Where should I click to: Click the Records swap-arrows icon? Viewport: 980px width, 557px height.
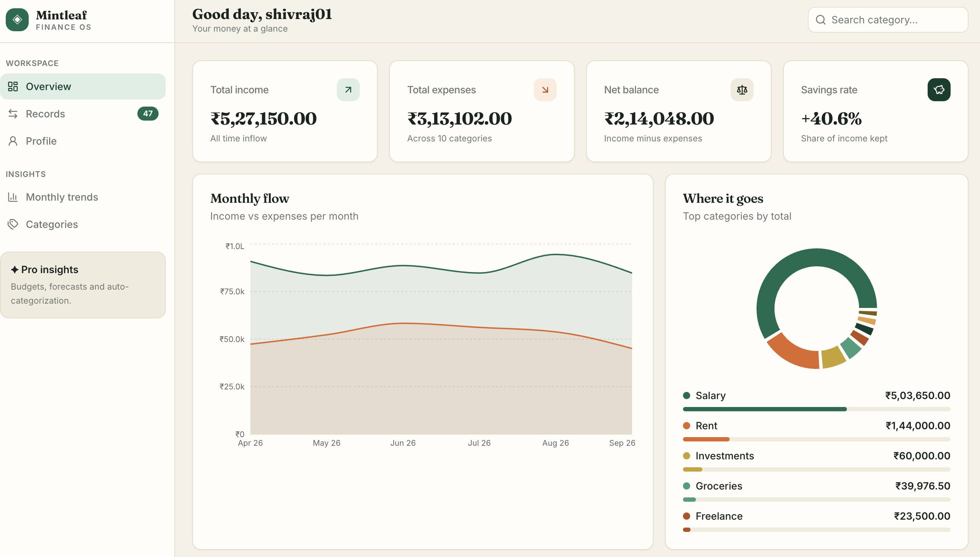coord(13,114)
